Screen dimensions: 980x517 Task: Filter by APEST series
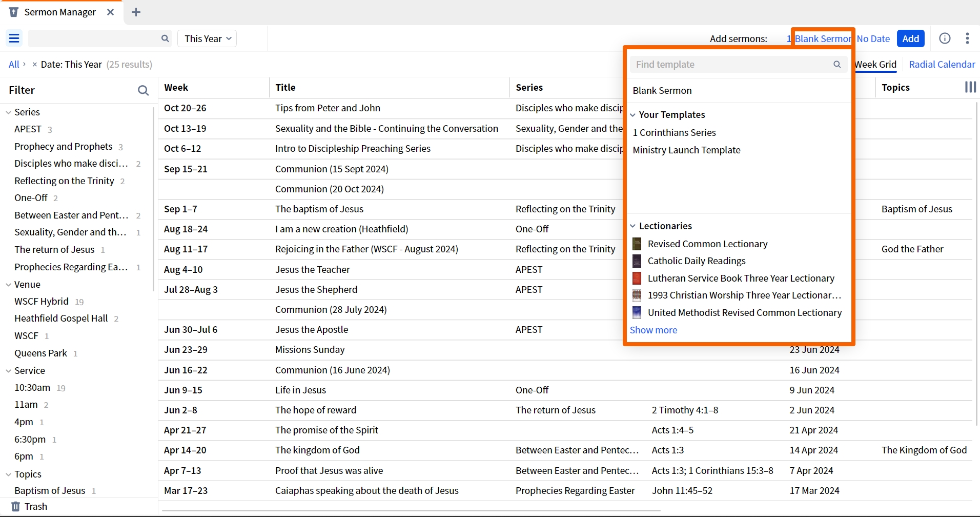tap(28, 129)
